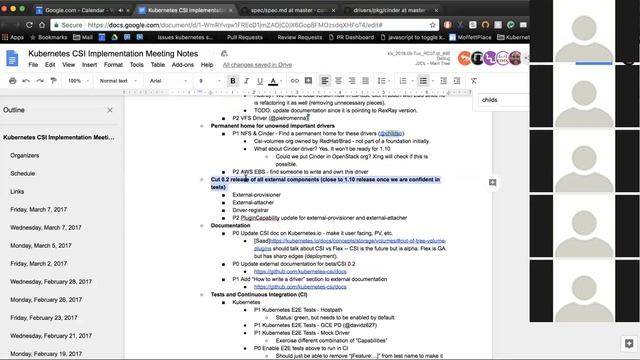
Task: Open the kubernetes.io out-of-tree volume link
Action: [350, 244]
